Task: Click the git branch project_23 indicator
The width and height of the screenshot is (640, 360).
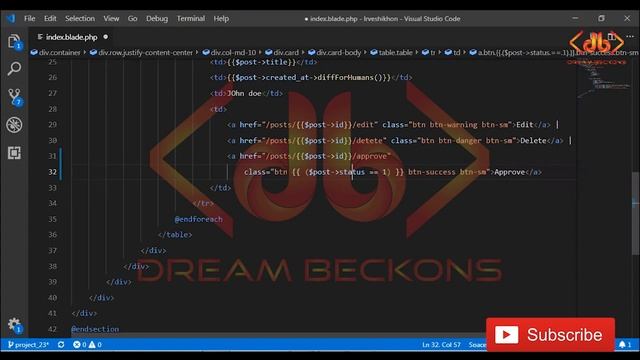Action: click(x=28, y=345)
